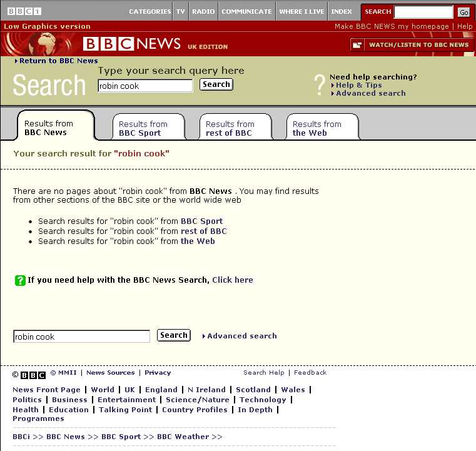The width and height of the screenshot is (476, 451).
Task: Click BBC Weather >> link at page bottom
Action: (x=190, y=437)
